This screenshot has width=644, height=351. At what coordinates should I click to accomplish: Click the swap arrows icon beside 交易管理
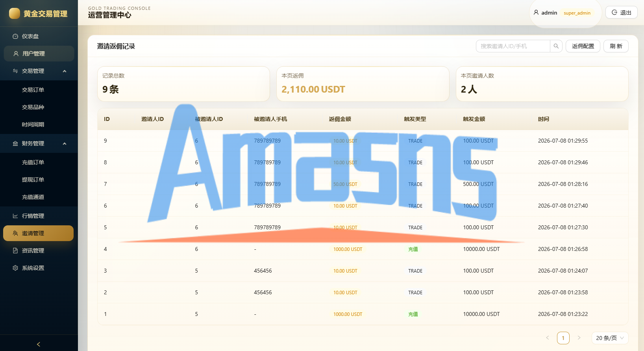(x=15, y=71)
